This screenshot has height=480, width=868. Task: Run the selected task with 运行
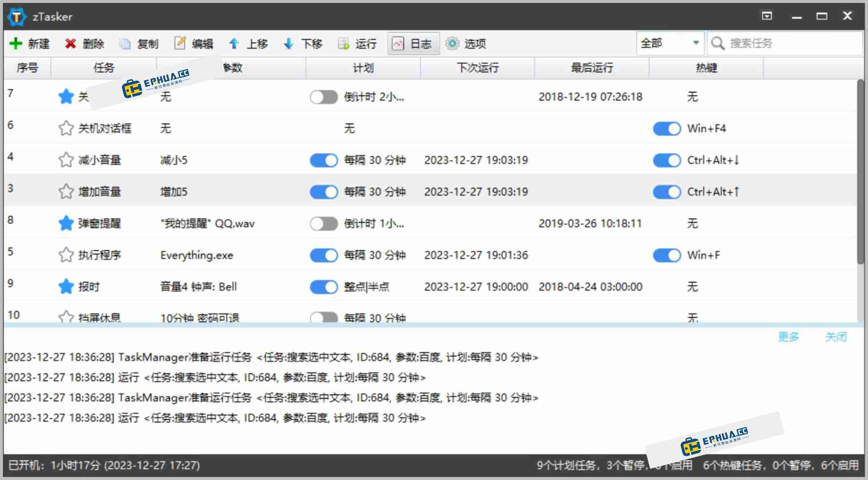[x=357, y=43]
